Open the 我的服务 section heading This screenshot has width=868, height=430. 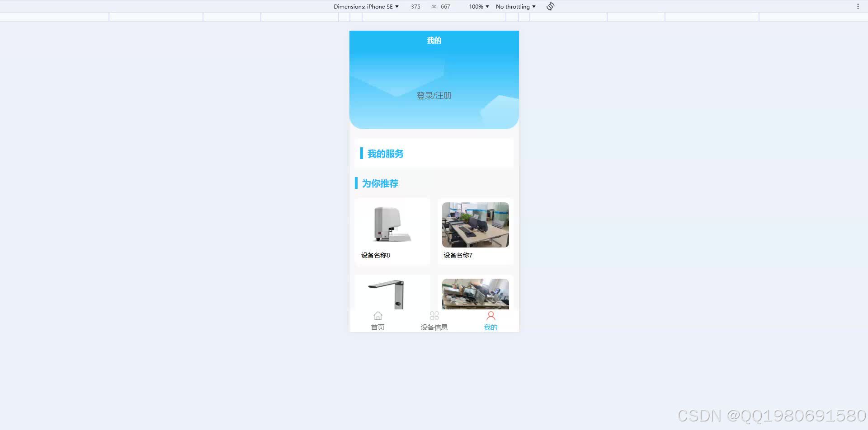(384, 154)
